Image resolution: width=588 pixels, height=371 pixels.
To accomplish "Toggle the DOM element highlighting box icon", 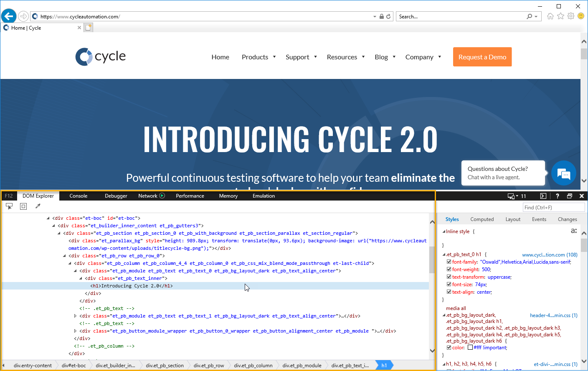I will [x=23, y=206].
